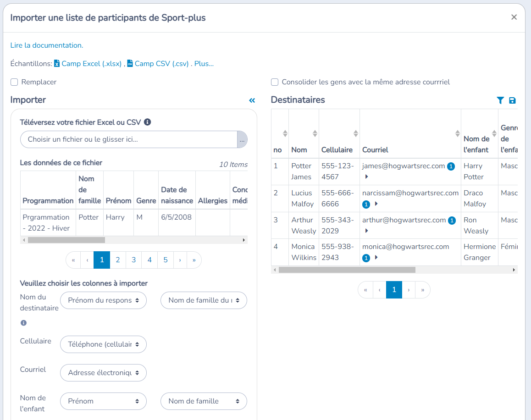531x420 pixels.
Task: Click the Hermione Granger cell
Action: pos(480,252)
